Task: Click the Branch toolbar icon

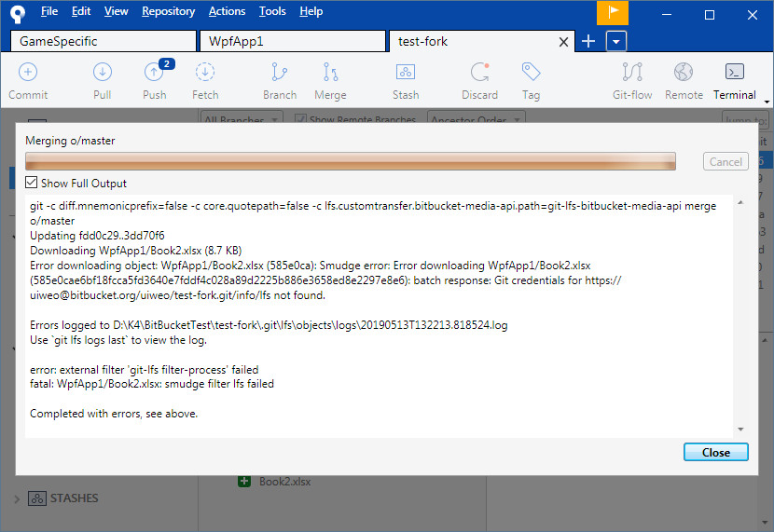Action: tap(280, 73)
